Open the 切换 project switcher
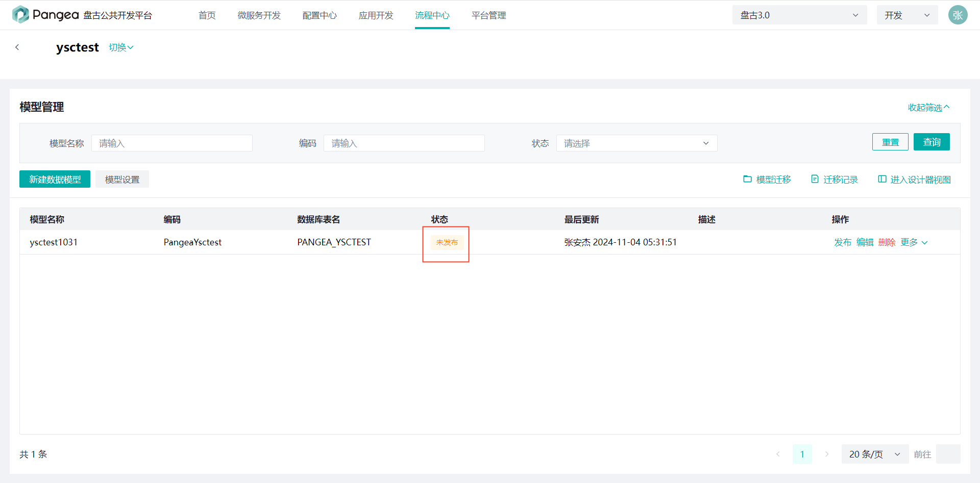Screen dimensions: 980x483 tap(121, 47)
